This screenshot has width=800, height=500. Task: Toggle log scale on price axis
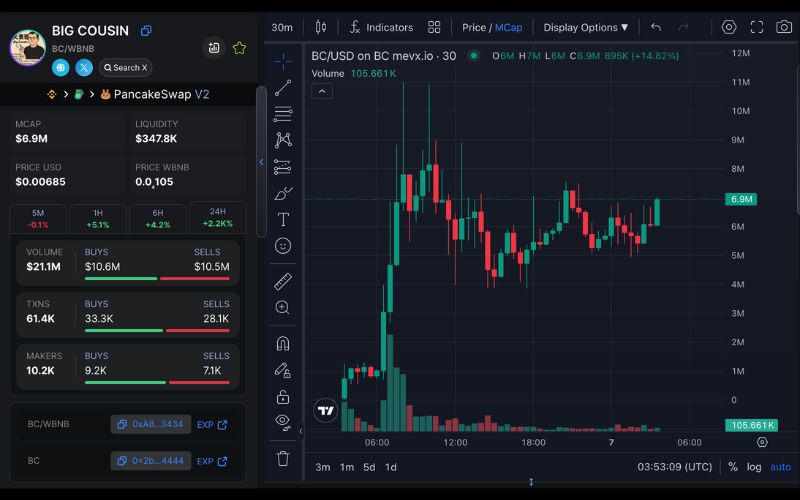pyautogui.click(x=754, y=467)
